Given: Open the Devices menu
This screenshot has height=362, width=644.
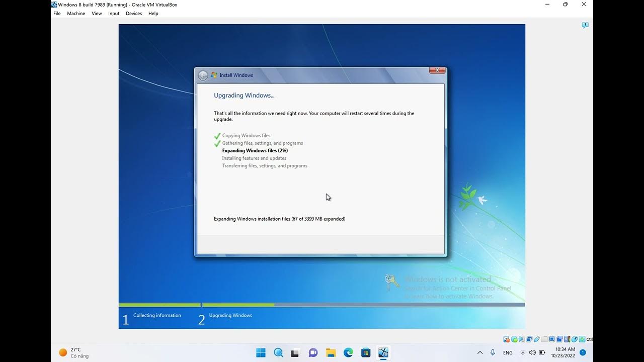Looking at the screenshot, I should [134, 14].
